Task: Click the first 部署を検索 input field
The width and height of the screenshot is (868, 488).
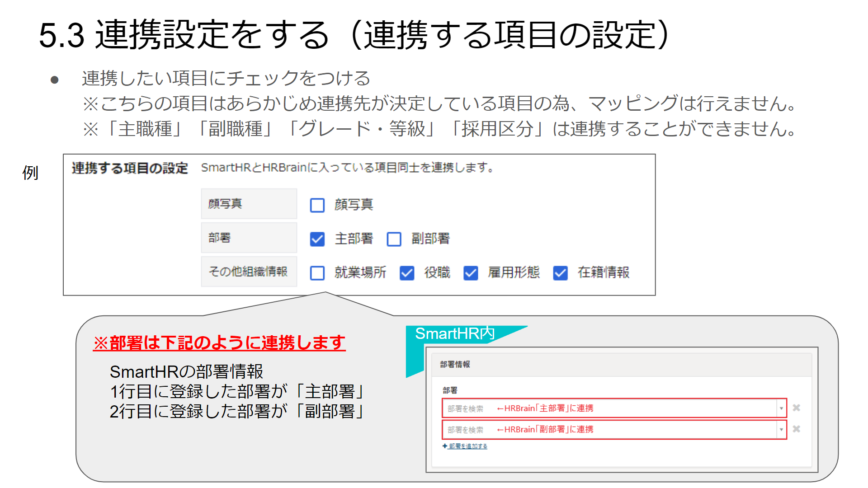Action: pos(614,408)
